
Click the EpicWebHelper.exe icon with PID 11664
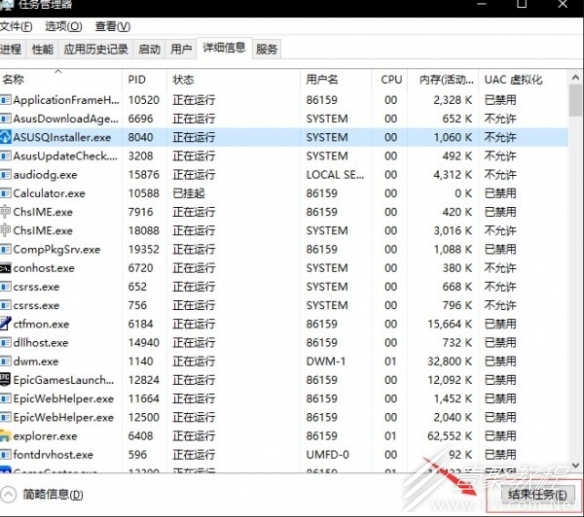pyautogui.click(x=5, y=399)
